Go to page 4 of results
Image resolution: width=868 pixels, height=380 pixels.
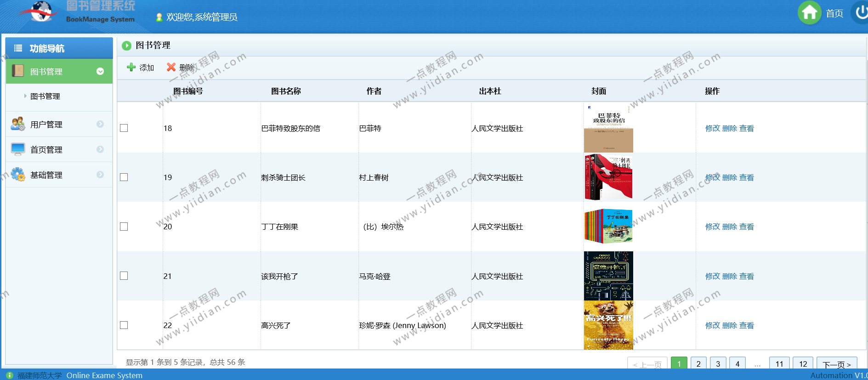(738, 363)
